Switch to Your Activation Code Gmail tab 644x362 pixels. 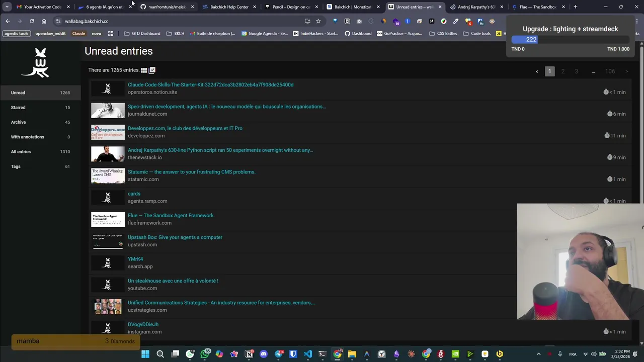[x=43, y=7]
